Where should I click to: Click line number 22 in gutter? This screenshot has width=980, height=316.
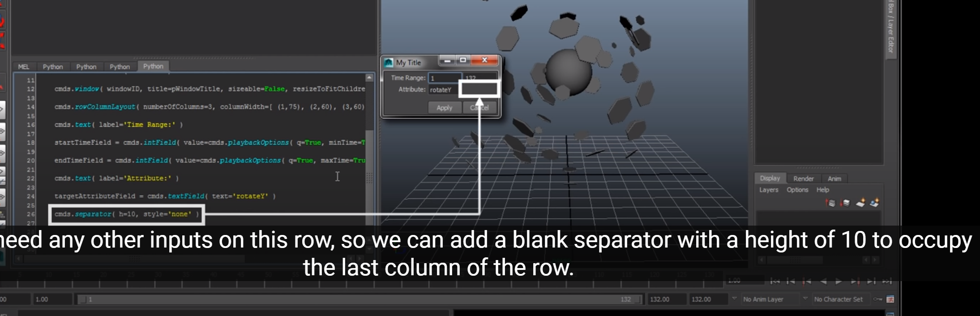[30, 178]
